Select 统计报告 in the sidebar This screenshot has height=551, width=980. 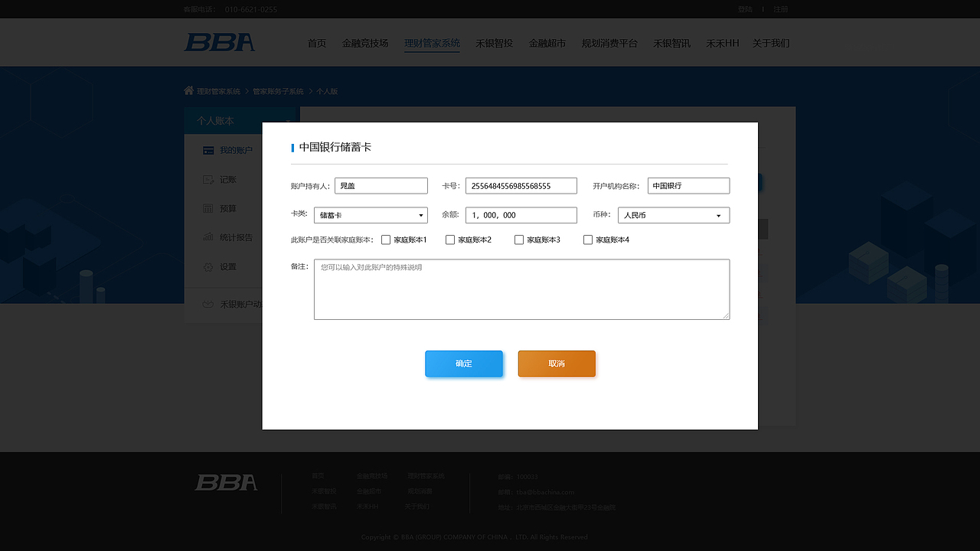(x=236, y=238)
